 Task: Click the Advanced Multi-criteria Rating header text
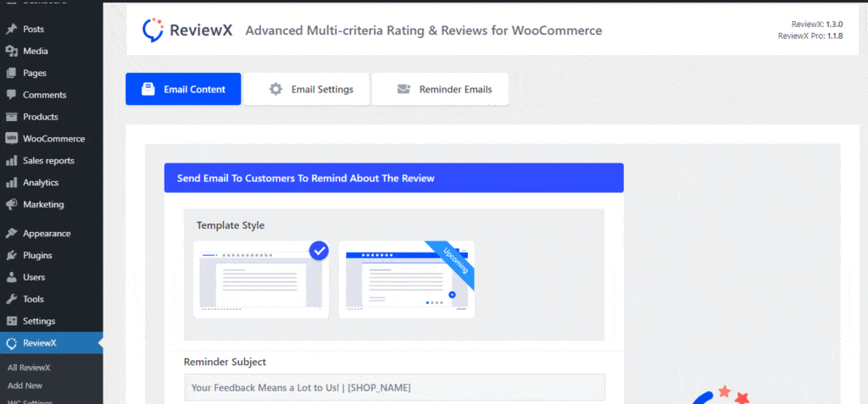point(424,30)
